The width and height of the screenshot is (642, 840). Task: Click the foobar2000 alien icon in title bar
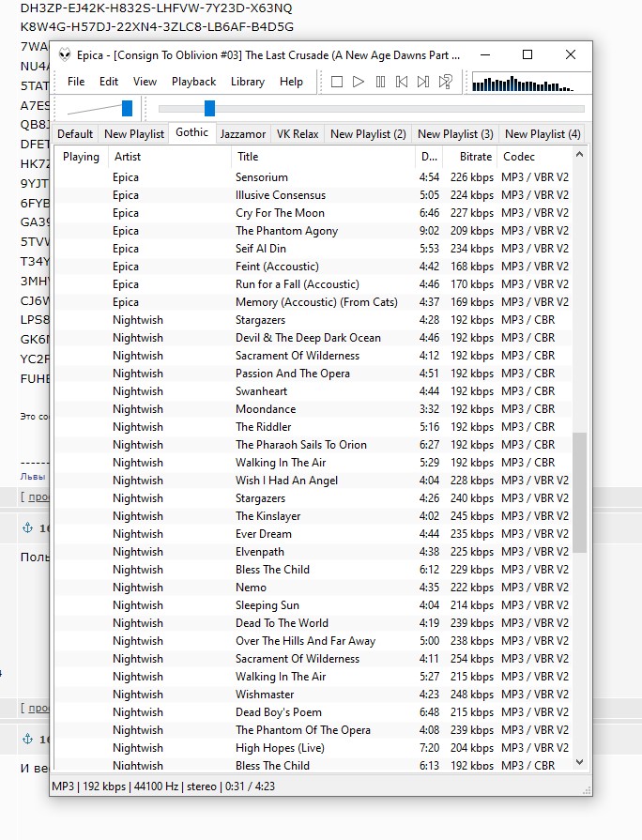[x=65, y=54]
